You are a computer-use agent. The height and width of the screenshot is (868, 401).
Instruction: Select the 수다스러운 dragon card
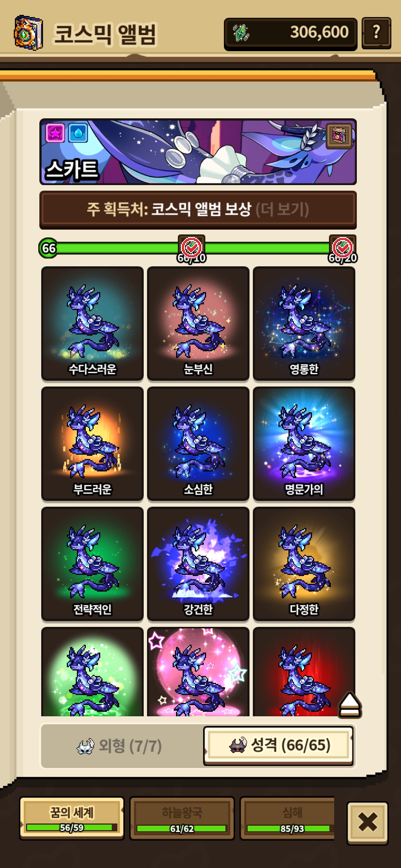(x=92, y=323)
